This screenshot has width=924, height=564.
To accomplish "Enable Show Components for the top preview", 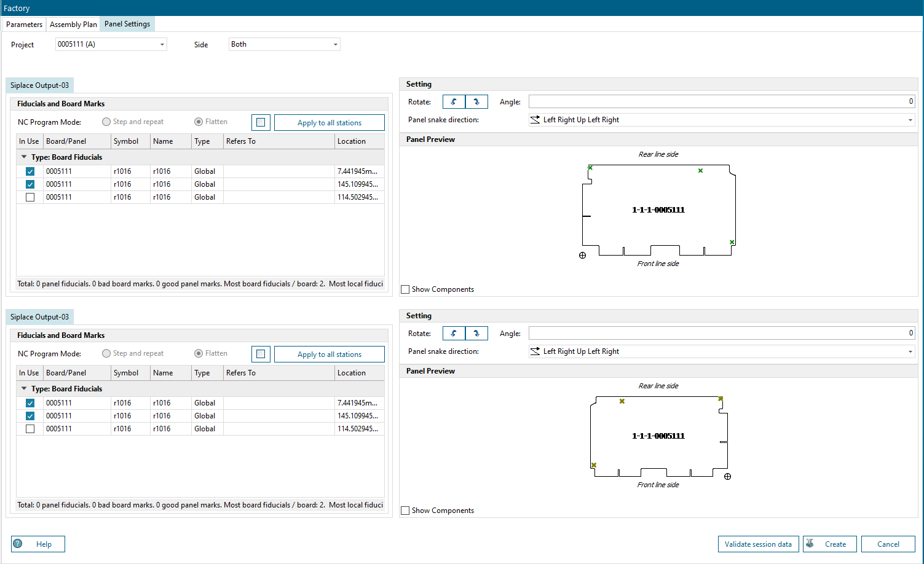I will click(405, 289).
